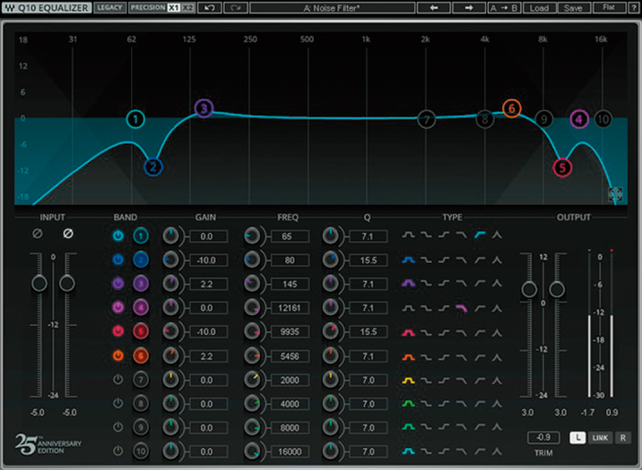The height and width of the screenshot is (470, 642).
Task: Select band 9 number button in list
Action: point(140,427)
